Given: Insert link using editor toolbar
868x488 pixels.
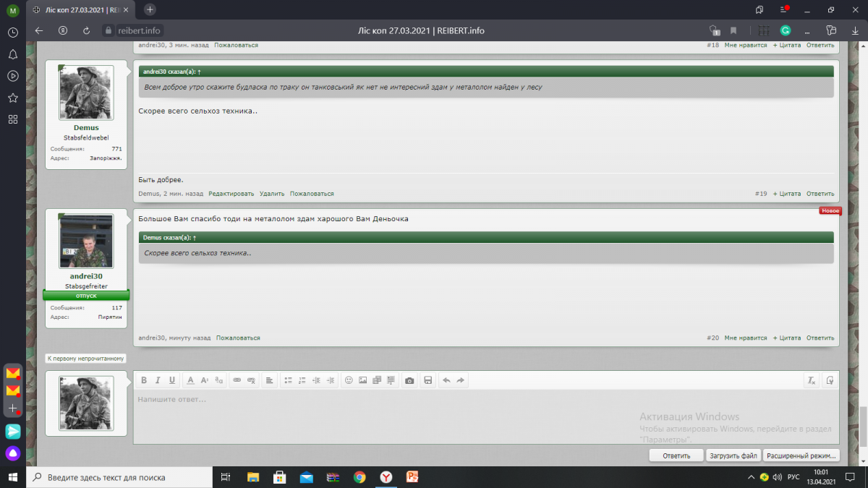Looking at the screenshot, I should click(x=237, y=380).
